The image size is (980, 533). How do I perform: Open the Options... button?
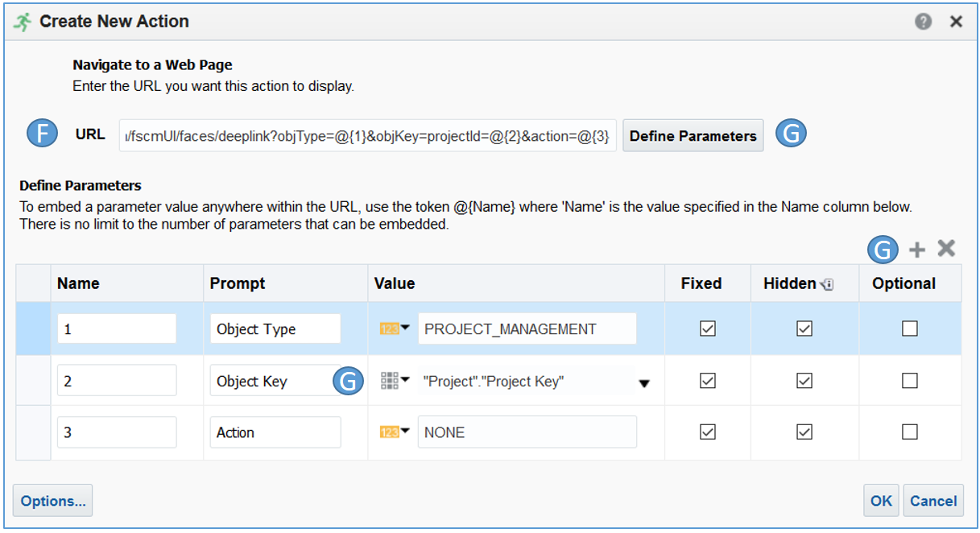pos(53,501)
